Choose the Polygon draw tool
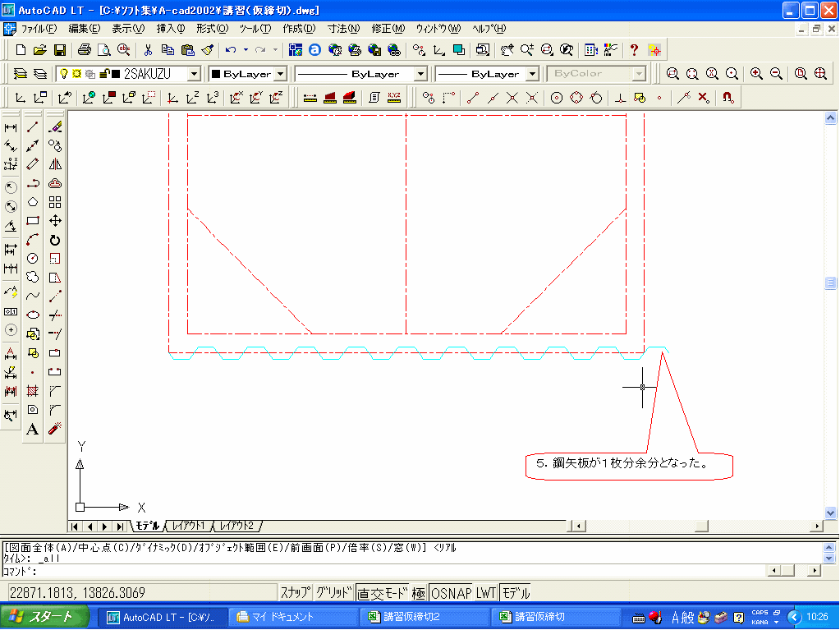This screenshot has width=840, height=630. [x=33, y=202]
